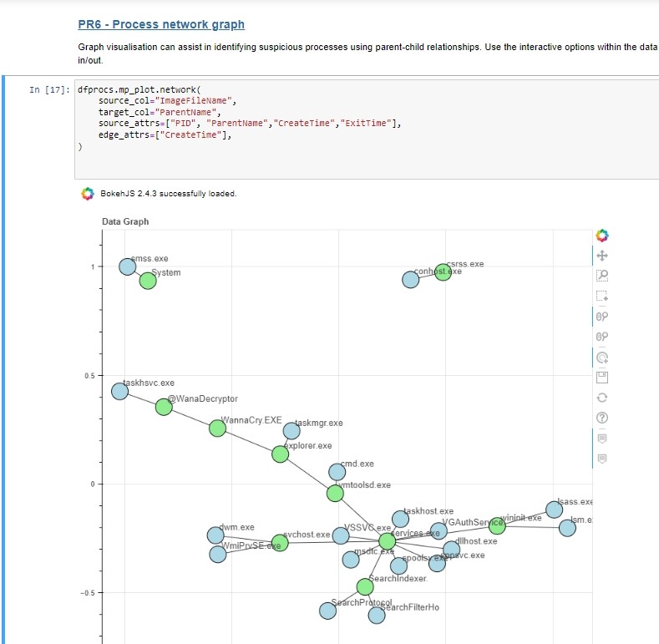
Task: Click the Bokeh logo atop the plot toolbar
Action: pyautogui.click(x=602, y=236)
